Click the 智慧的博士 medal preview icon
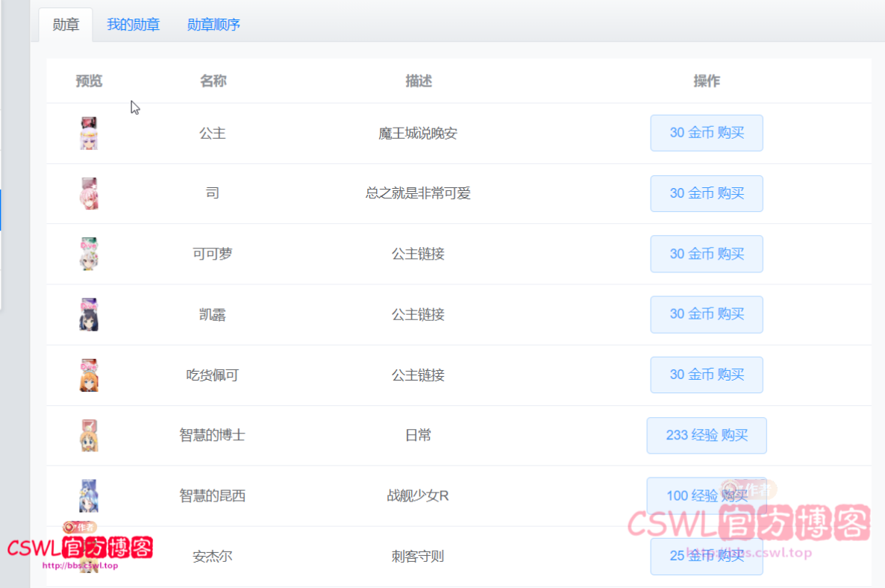Viewport: 885px width, 588px height. point(89,436)
